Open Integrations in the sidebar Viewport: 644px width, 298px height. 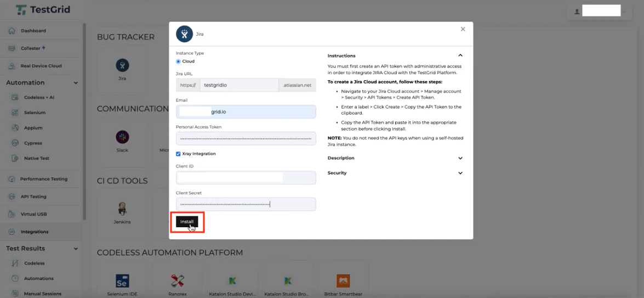point(35,232)
